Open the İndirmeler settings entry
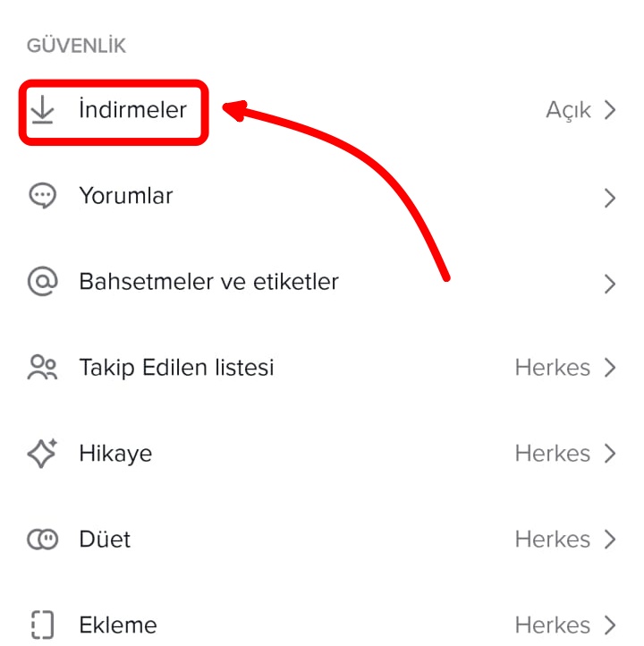Image resolution: width=644 pixels, height=646 pixels. tap(132, 110)
